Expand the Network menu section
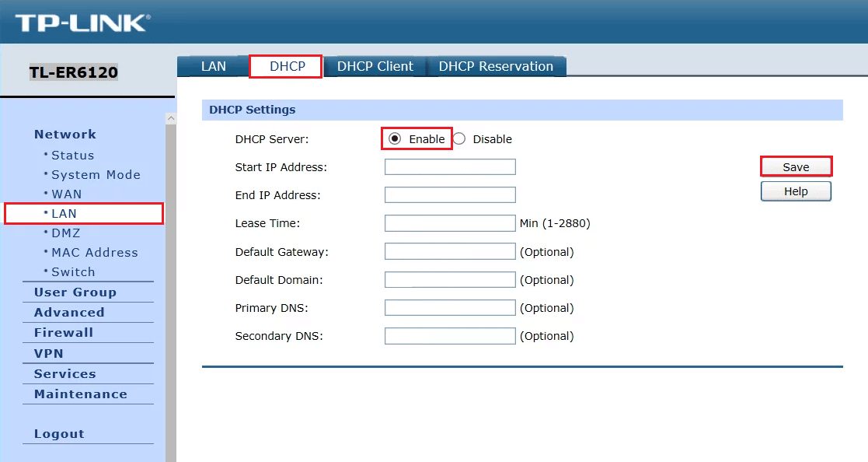This screenshot has height=462, width=868. 64,134
